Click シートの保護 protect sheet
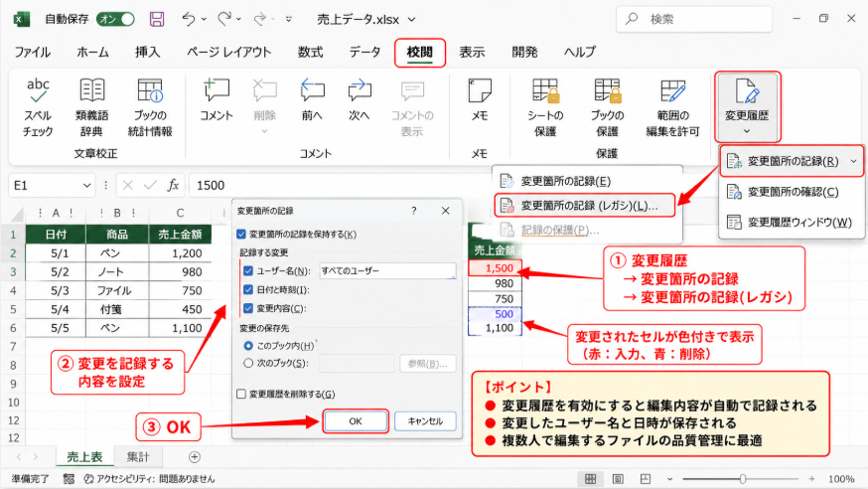The width and height of the screenshot is (868, 489). [545, 107]
